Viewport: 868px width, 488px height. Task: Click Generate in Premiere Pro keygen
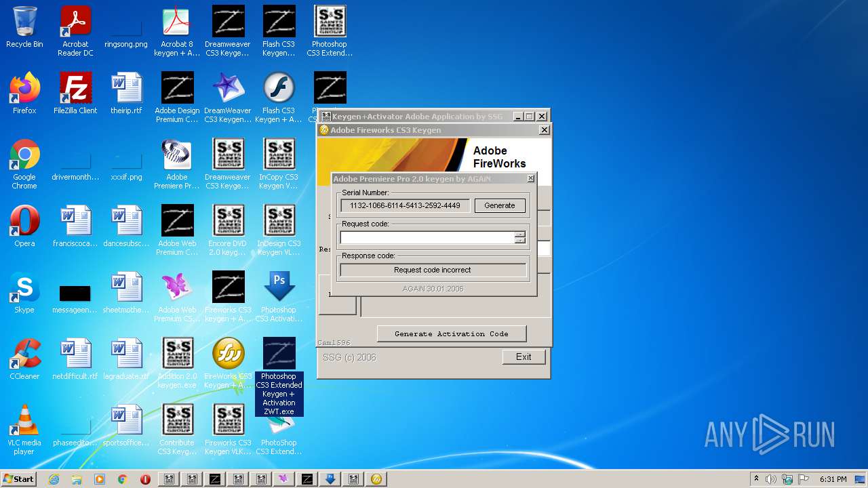click(500, 205)
